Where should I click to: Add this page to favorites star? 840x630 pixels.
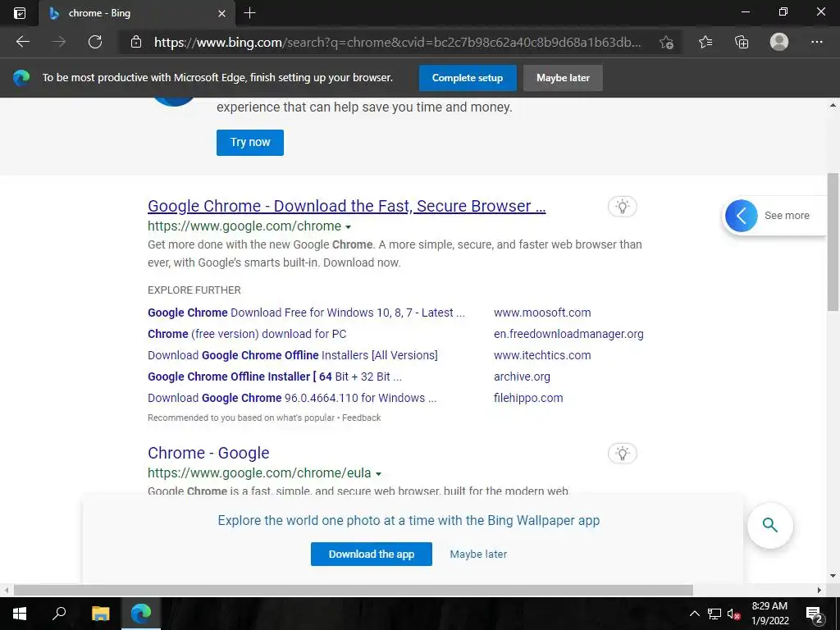pos(666,43)
